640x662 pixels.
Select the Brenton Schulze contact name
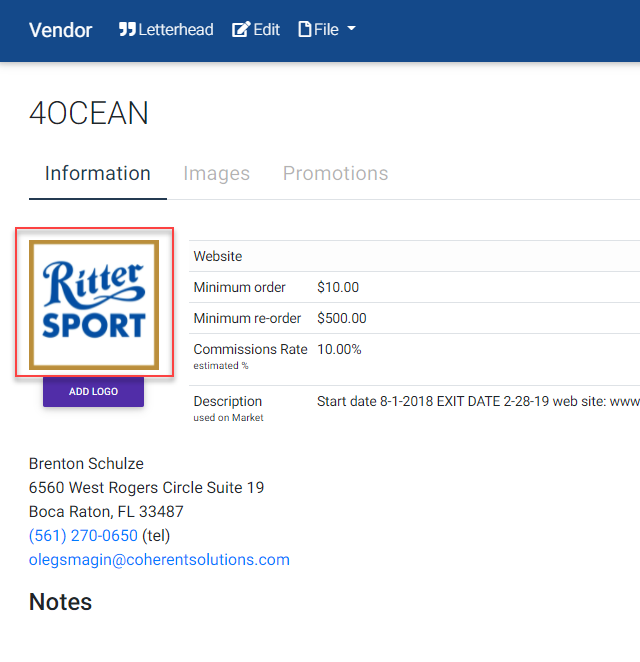(x=86, y=464)
